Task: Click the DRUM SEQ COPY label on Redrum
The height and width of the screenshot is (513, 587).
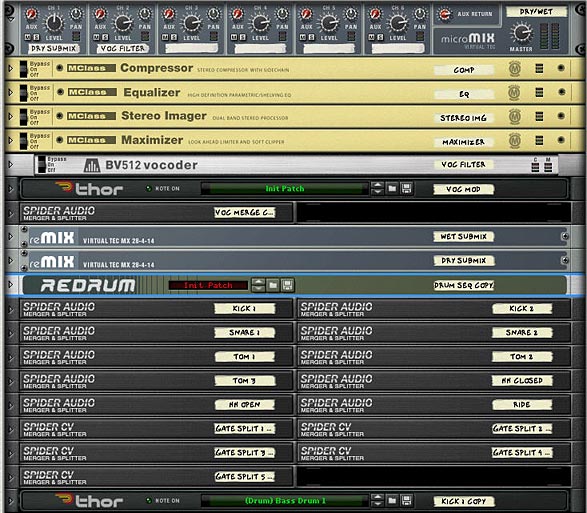Action: click(464, 285)
